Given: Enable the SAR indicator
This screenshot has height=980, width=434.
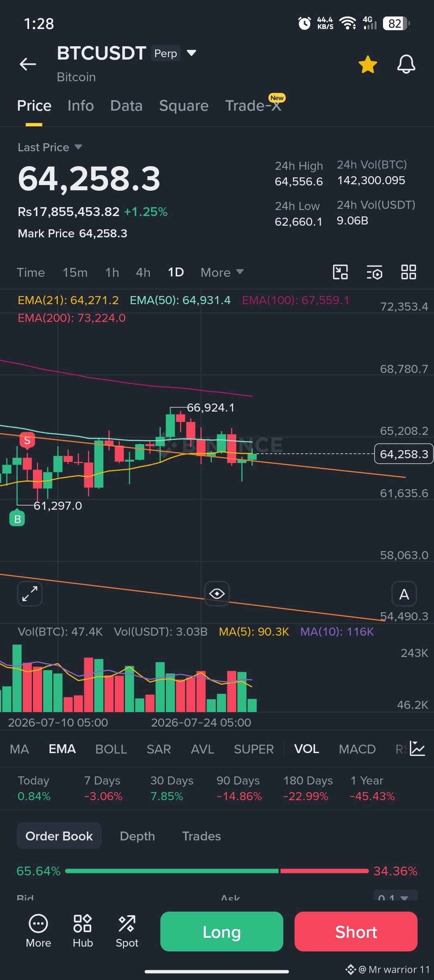Looking at the screenshot, I should [x=159, y=749].
